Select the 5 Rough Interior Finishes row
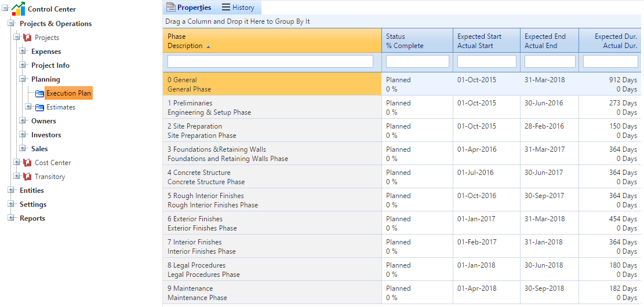 click(x=403, y=200)
